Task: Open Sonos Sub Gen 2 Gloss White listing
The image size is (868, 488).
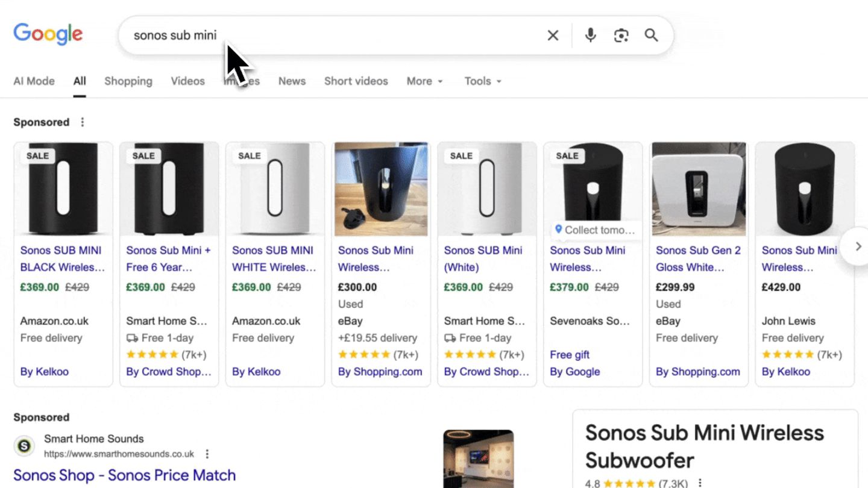Action: (698, 258)
